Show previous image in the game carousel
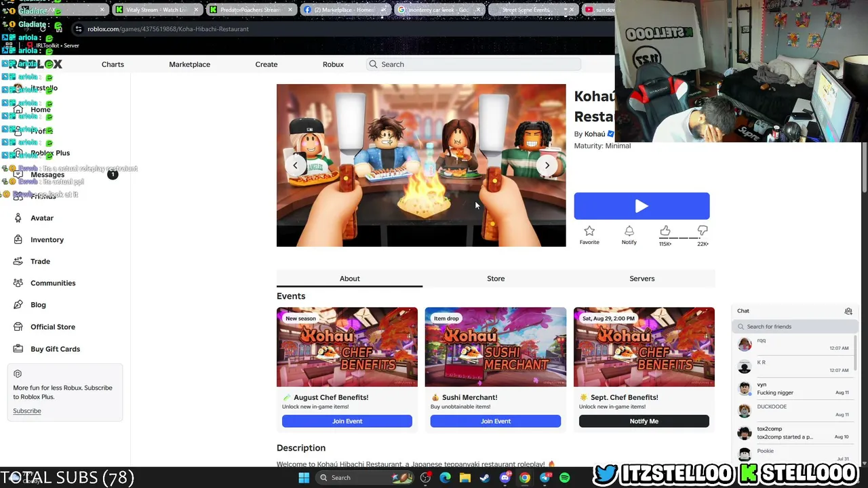868x488 pixels. [295, 165]
